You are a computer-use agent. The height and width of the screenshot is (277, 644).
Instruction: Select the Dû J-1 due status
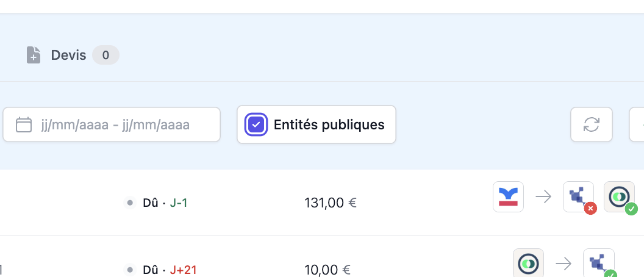pyautogui.click(x=165, y=203)
